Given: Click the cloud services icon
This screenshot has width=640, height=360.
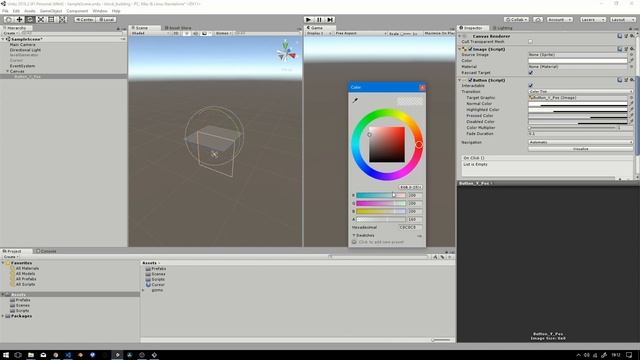Looking at the screenshot, I should 538,19.
